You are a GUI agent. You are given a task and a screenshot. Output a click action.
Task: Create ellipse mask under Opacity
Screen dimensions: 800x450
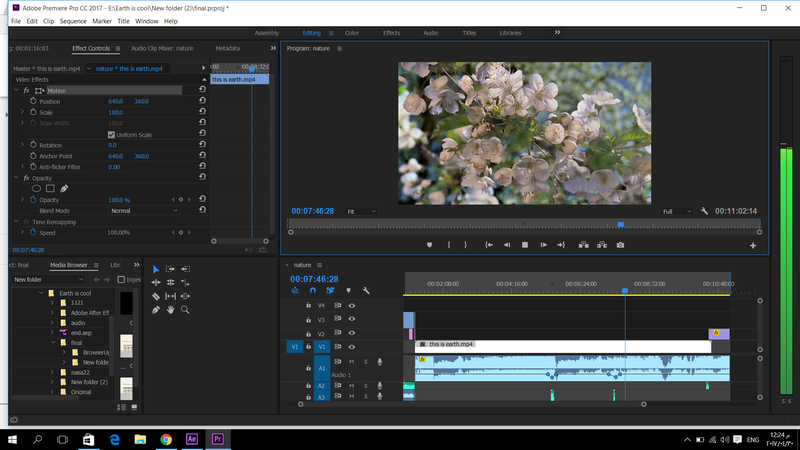[37, 189]
